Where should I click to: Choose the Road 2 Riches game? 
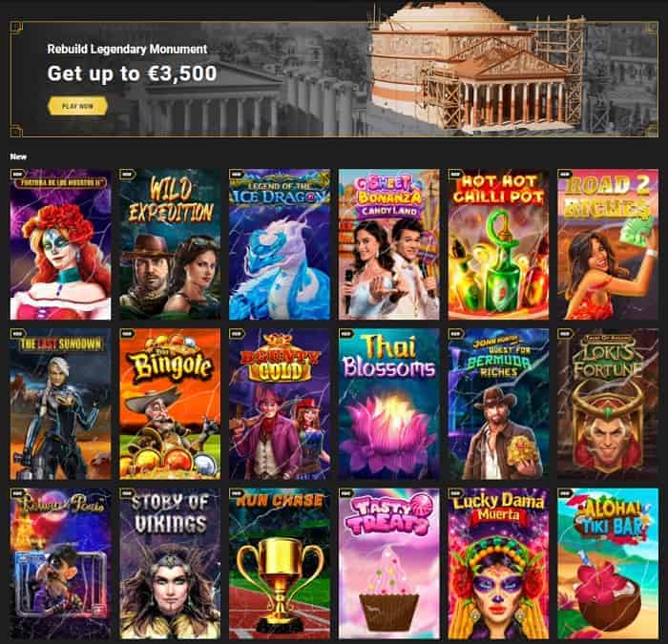pyautogui.click(x=608, y=244)
